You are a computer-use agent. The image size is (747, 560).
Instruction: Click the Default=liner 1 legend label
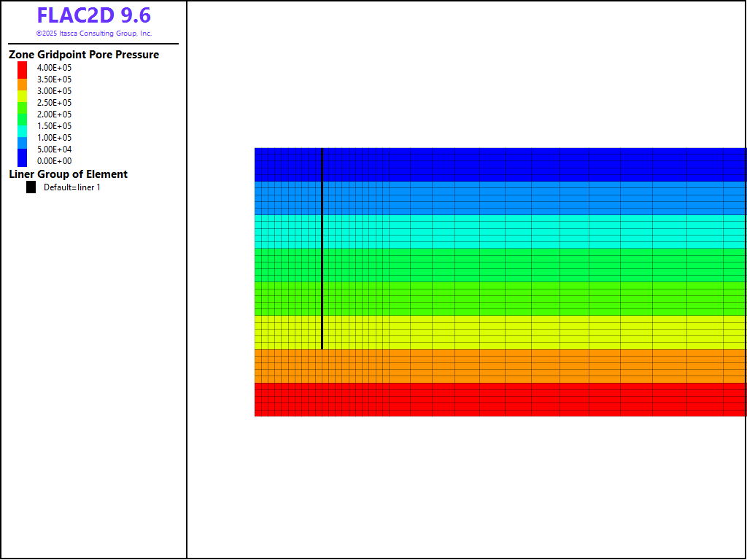[x=72, y=187]
